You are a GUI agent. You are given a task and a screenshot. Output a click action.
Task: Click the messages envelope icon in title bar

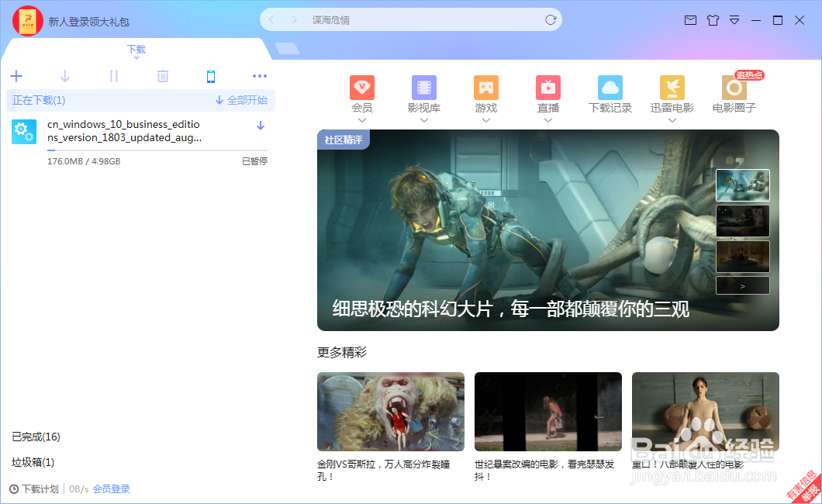(690, 20)
